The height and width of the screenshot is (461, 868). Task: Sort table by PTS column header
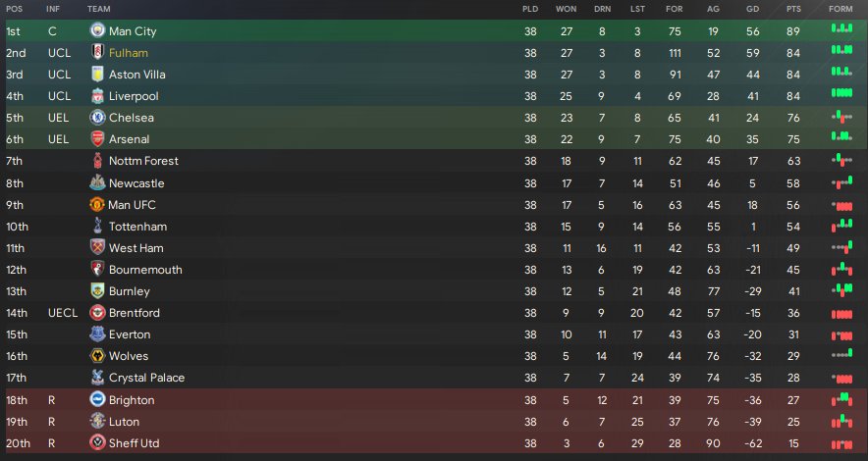(x=794, y=9)
